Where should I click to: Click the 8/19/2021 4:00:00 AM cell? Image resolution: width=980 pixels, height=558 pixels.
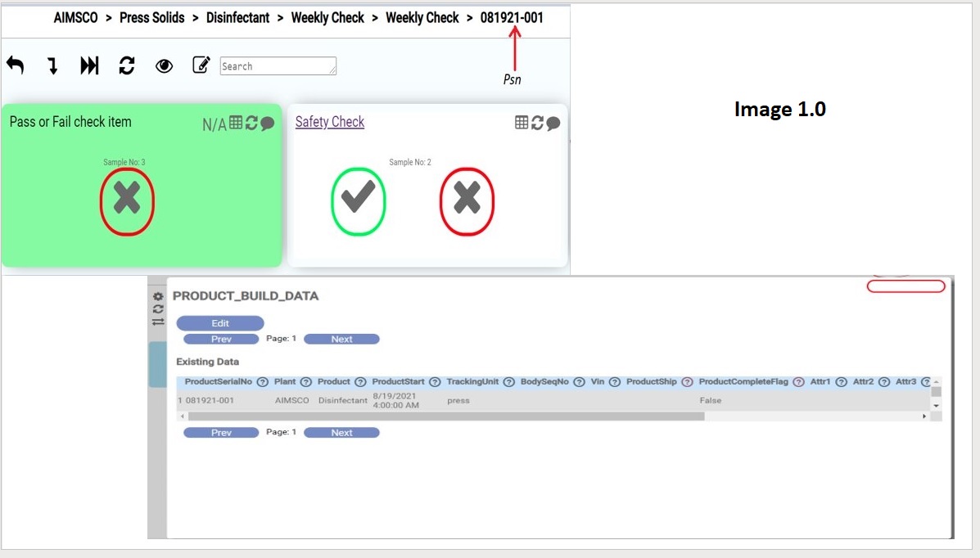[395, 401]
